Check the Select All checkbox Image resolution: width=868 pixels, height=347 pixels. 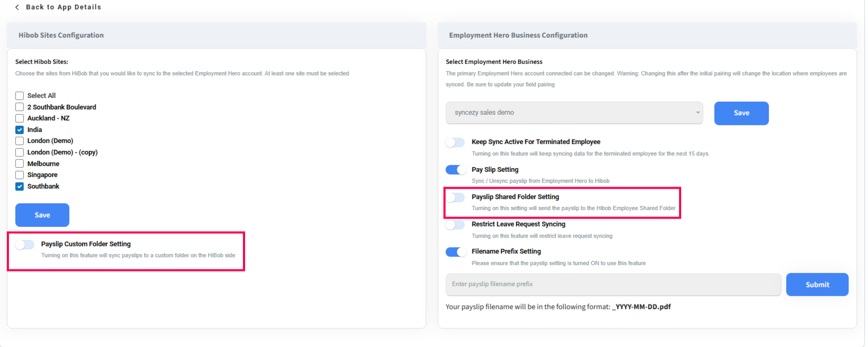point(19,95)
